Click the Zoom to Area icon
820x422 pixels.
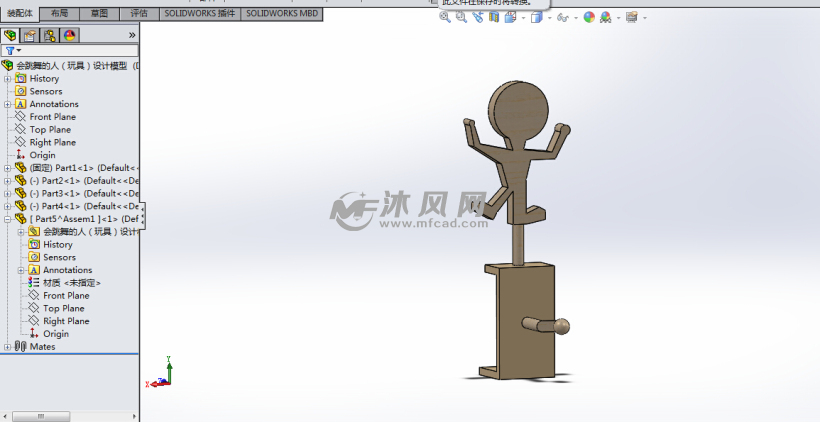pyautogui.click(x=461, y=17)
